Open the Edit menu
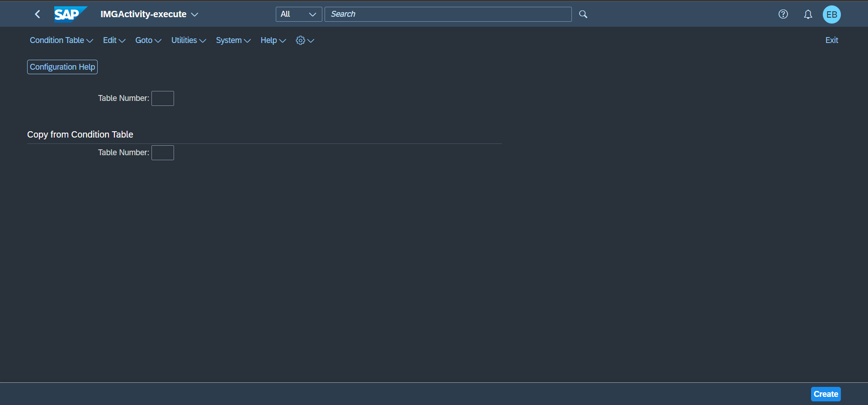 tap(114, 40)
